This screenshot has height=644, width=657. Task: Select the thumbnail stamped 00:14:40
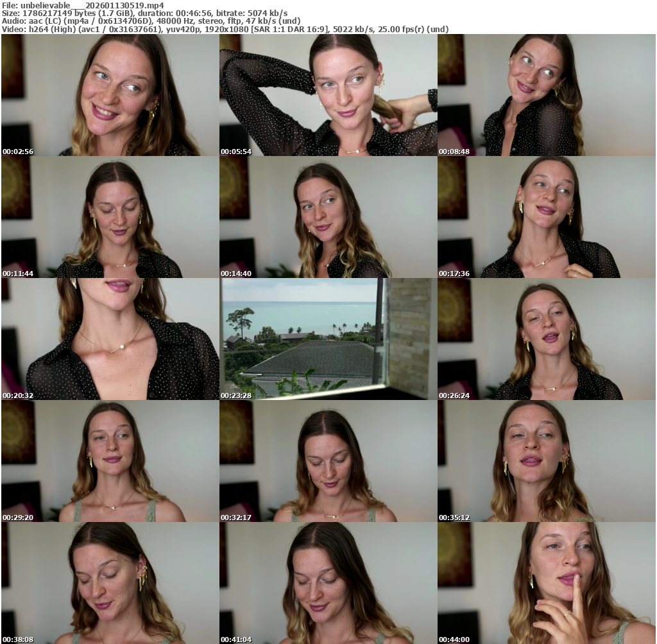[x=328, y=217]
